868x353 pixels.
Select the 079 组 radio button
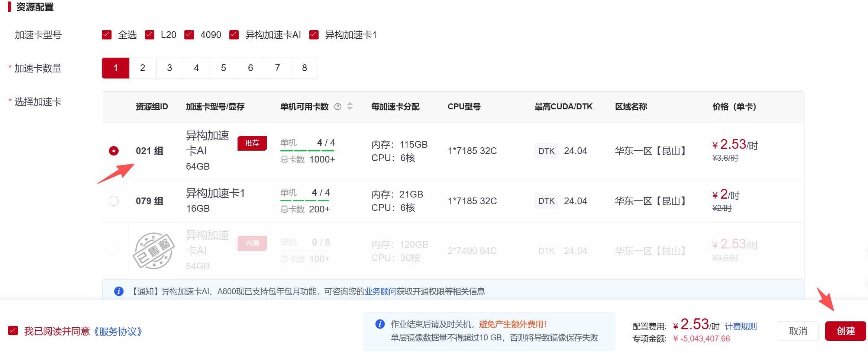pos(114,201)
